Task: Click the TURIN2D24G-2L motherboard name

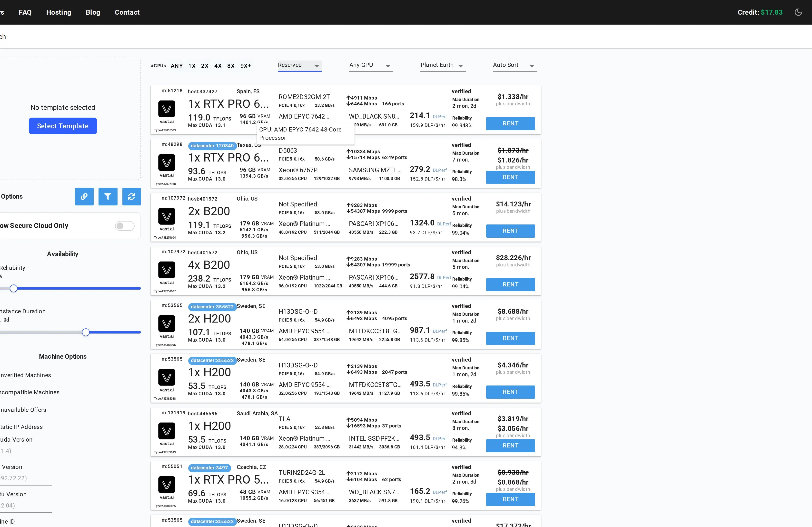Action: click(x=302, y=473)
